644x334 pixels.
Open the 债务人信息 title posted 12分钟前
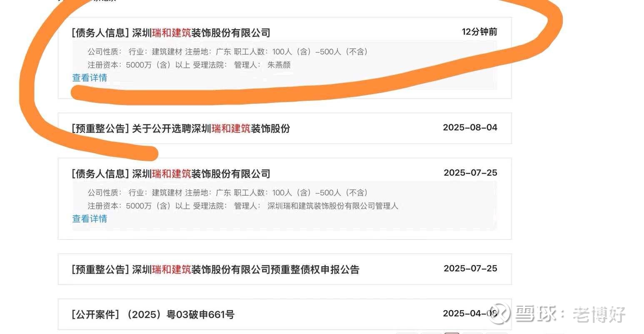pos(171,33)
